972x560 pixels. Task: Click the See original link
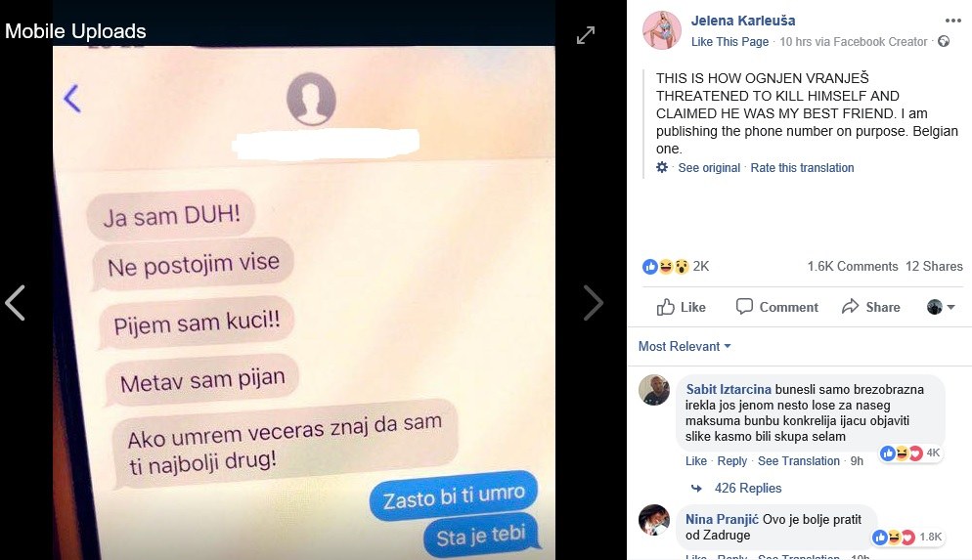709,168
